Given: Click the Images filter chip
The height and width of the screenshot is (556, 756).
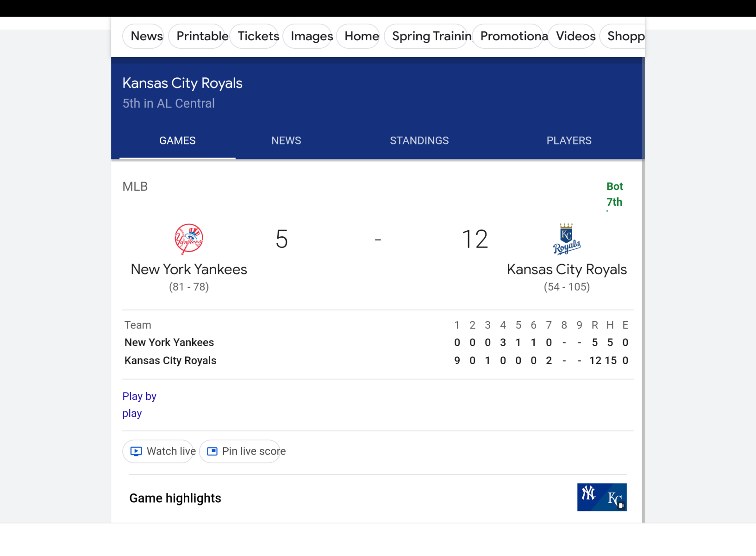Looking at the screenshot, I should tap(312, 36).
